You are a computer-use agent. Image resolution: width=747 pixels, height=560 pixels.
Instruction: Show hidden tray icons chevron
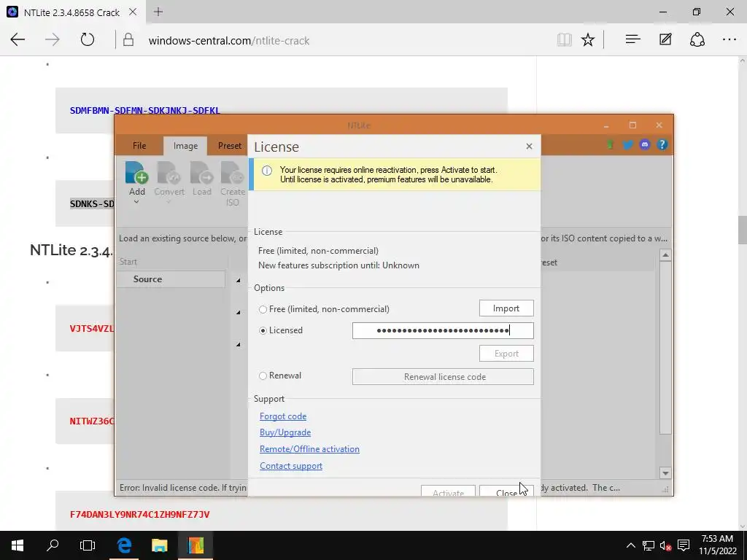tap(630, 545)
